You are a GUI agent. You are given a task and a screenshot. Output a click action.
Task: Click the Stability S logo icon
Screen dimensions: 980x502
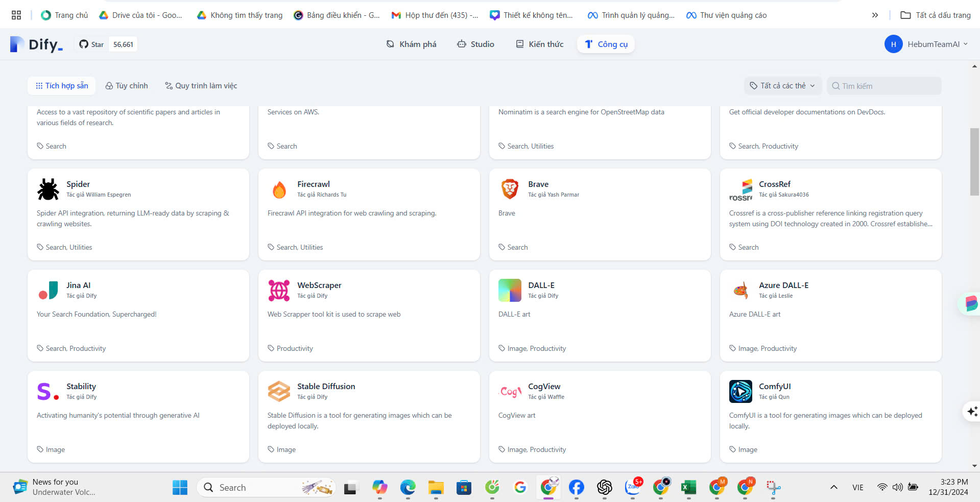(48, 391)
